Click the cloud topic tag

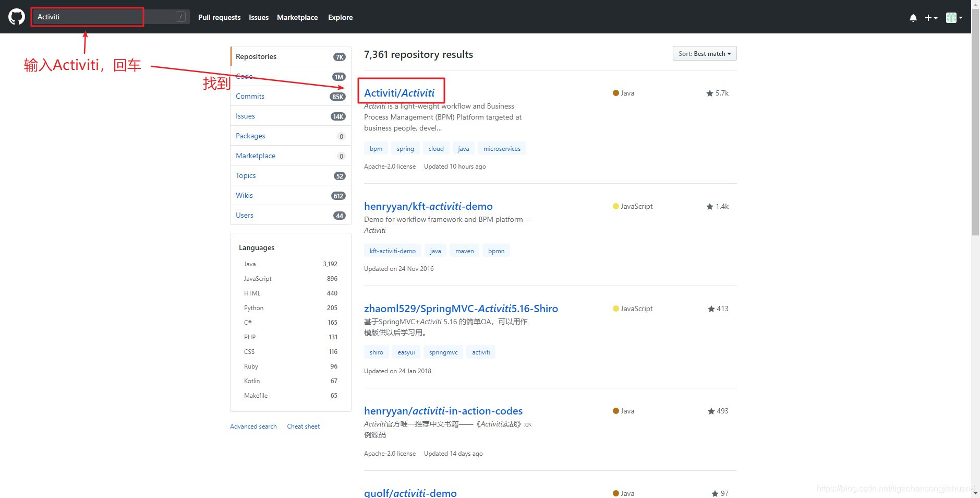pyautogui.click(x=436, y=149)
